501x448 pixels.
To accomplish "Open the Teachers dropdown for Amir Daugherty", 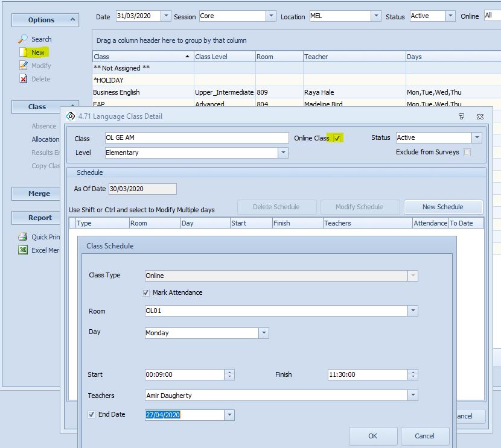I will (x=413, y=396).
